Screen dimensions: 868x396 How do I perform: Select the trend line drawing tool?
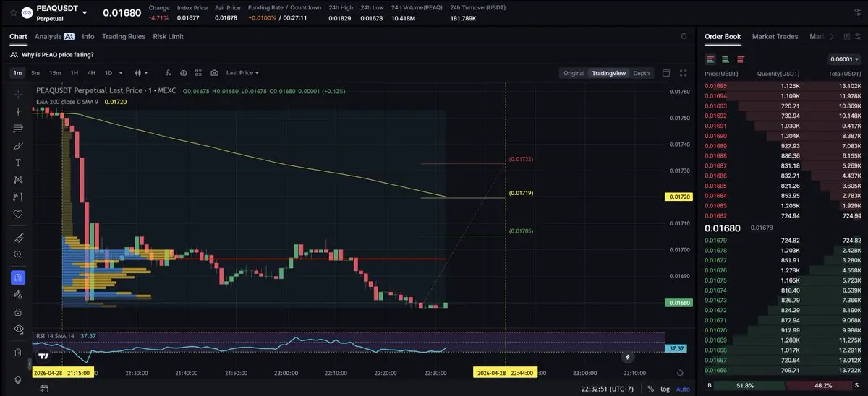point(18,111)
